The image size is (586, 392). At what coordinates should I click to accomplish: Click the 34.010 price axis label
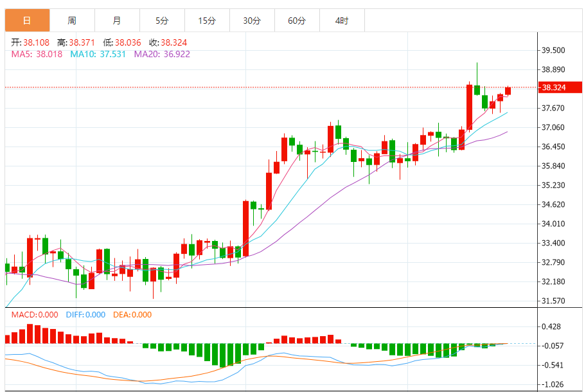[x=553, y=224]
